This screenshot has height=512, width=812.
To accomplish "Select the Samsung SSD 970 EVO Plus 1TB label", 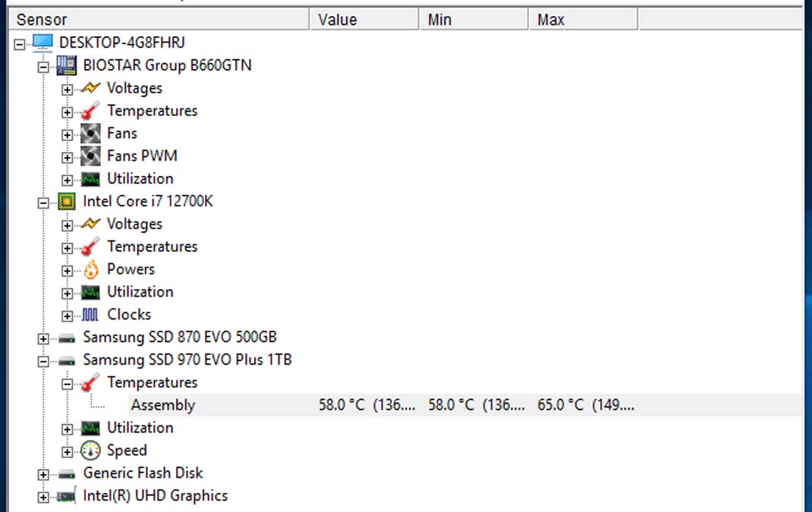I will point(187,360).
